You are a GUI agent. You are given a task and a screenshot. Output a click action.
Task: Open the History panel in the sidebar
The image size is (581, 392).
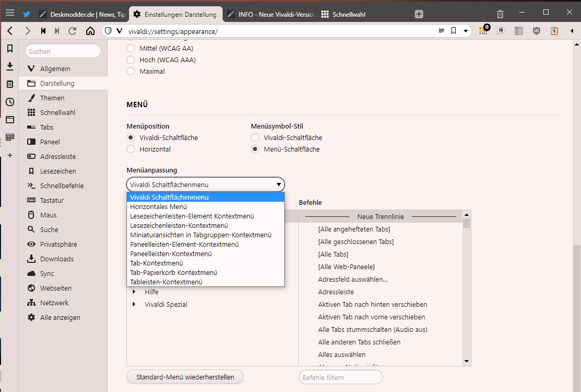(10, 102)
